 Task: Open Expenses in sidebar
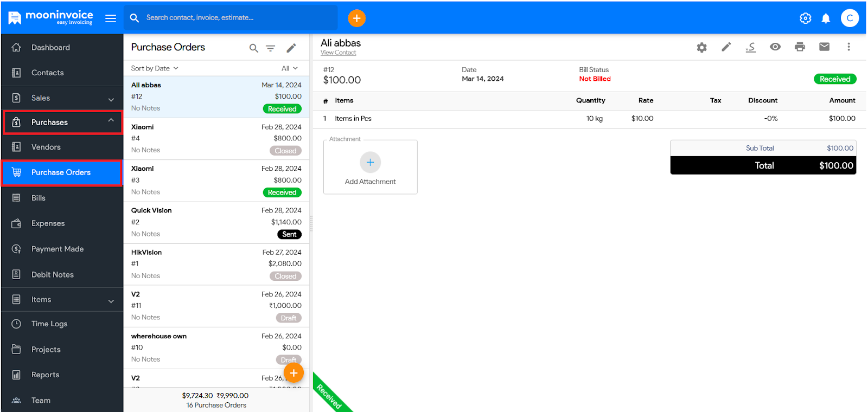[x=62, y=223]
